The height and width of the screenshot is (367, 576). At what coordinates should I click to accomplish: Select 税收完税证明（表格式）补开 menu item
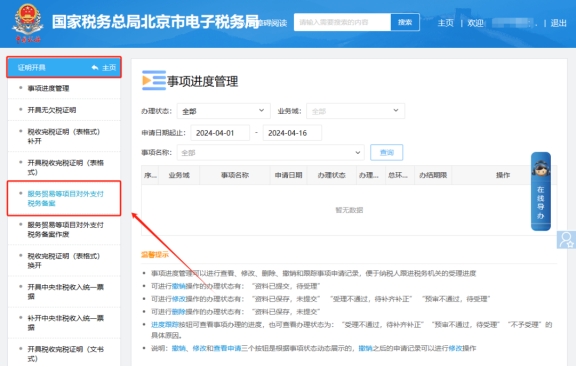point(64,136)
